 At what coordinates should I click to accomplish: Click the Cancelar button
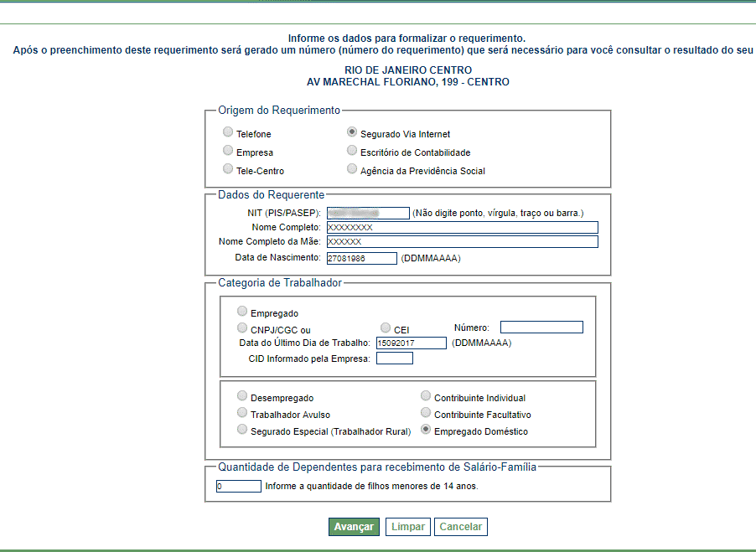tap(460, 527)
